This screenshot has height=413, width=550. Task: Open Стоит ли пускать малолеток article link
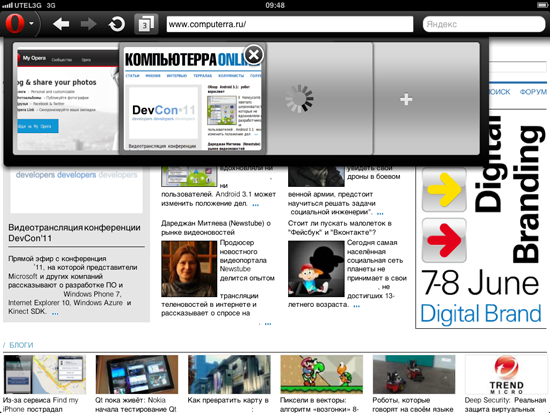(x=340, y=228)
